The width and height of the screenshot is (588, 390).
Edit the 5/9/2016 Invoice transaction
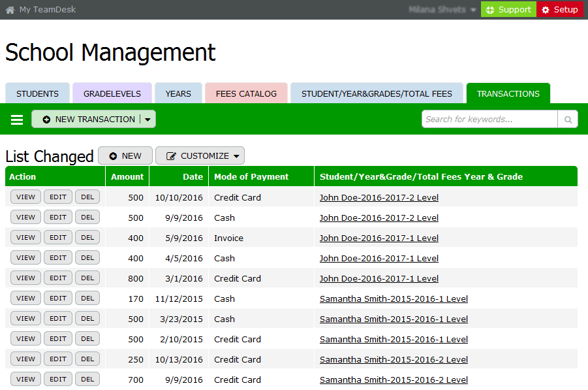tap(58, 238)
